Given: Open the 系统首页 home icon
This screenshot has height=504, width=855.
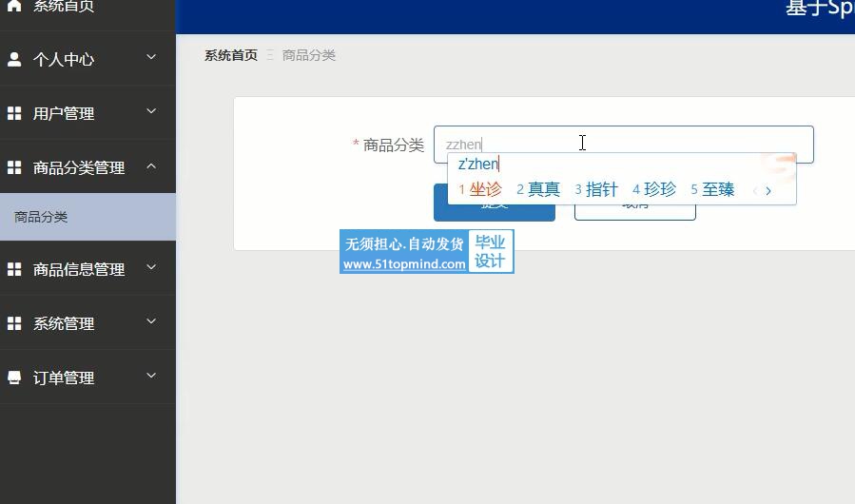Looking at the screenshot, I should click(14, 6).
